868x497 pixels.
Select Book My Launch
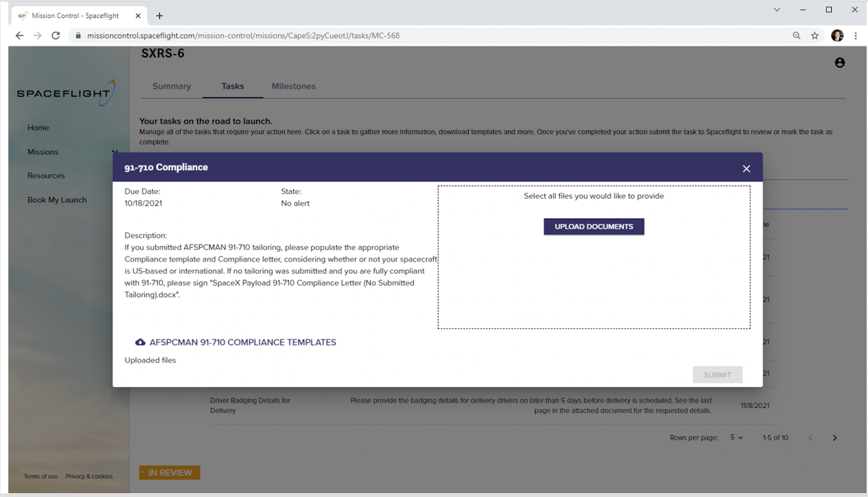coord(57,200)
